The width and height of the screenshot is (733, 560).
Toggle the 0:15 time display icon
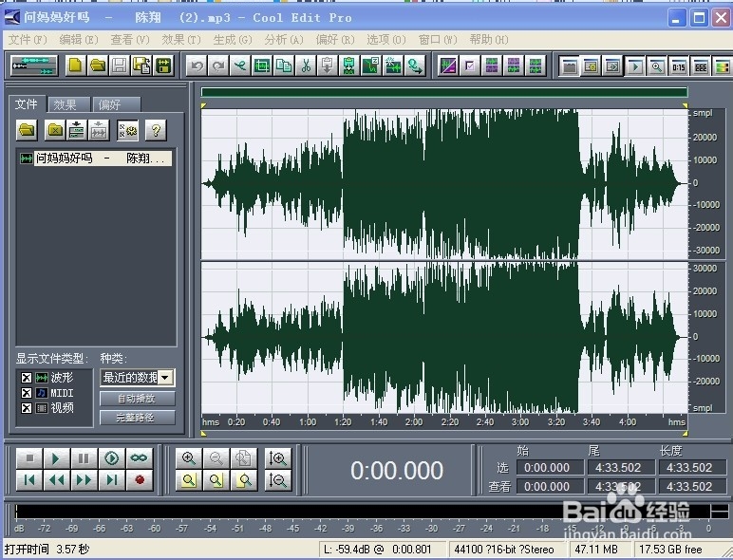point(679,66)
